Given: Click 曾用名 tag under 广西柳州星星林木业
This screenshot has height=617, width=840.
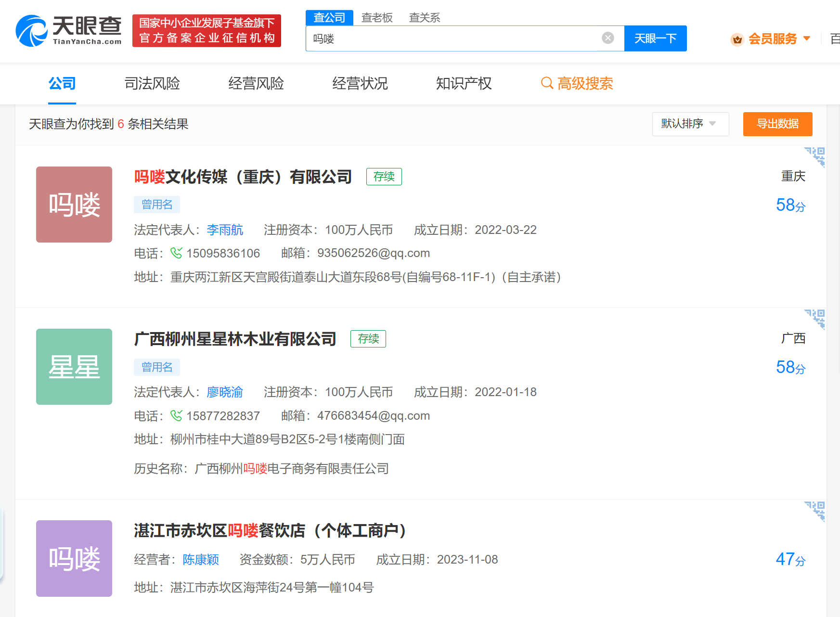Looking at the screenshot, I should 157,367.
